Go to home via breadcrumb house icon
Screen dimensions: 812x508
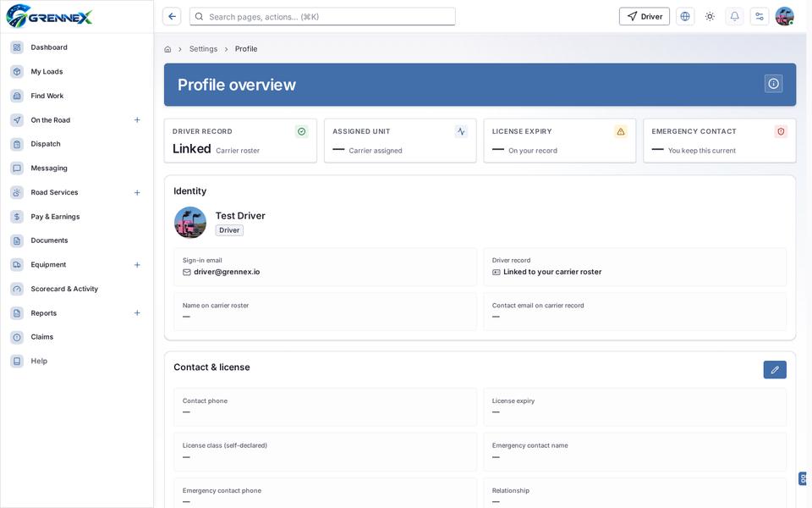[167, 49]
